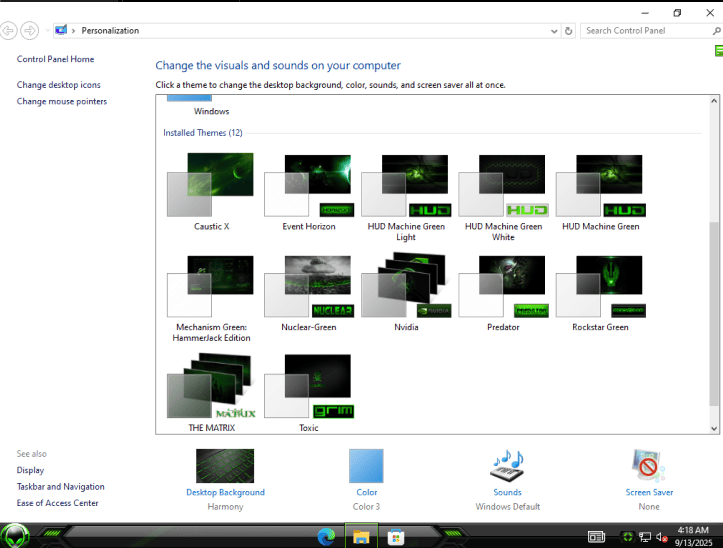Image resolution: width=723 pixels, height=548 pixels.
Task: Open Taskbar and Navigation link
Action: pyautogui.click(x=60, y=486)
